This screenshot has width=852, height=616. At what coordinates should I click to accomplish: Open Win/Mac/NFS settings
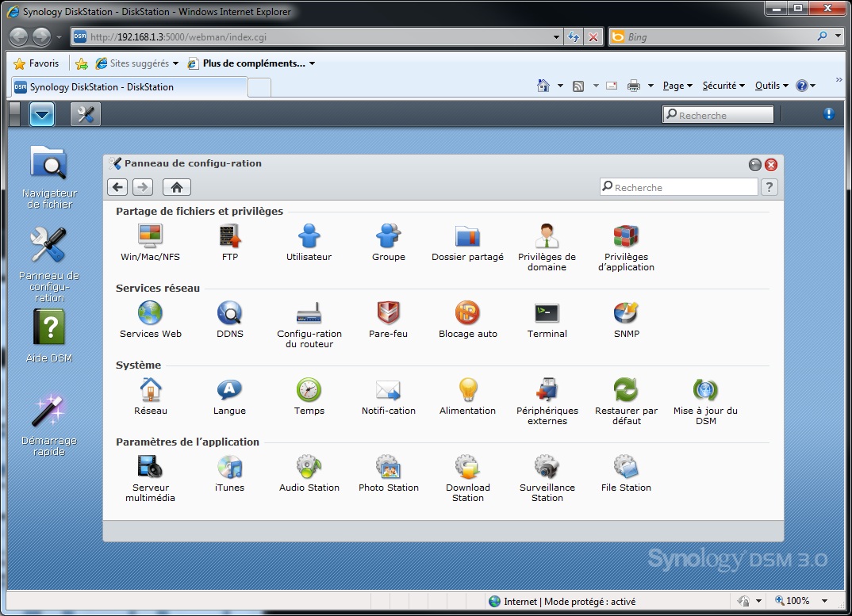point(150,243)
